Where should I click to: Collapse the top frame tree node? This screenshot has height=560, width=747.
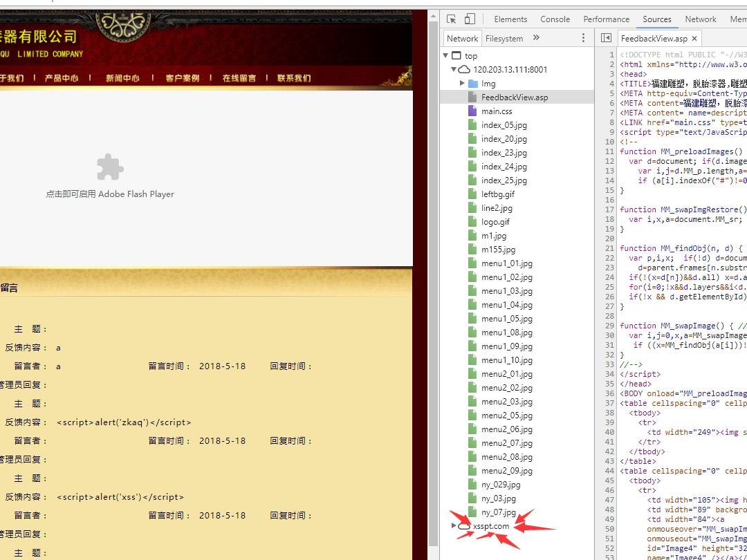[445, 56]
